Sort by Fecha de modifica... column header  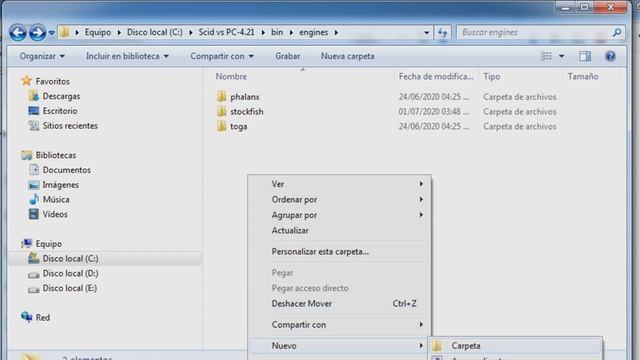(436, 76)
